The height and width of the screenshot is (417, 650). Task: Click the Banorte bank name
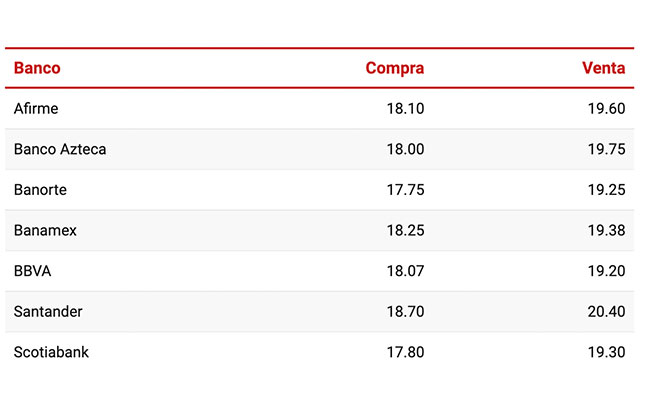point(41,190)
